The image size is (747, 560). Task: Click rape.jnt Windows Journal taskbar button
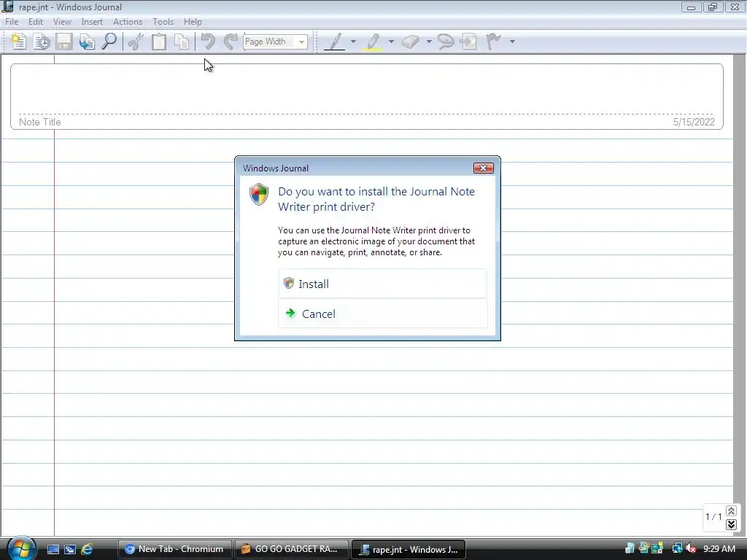click(x=409, y=549)
